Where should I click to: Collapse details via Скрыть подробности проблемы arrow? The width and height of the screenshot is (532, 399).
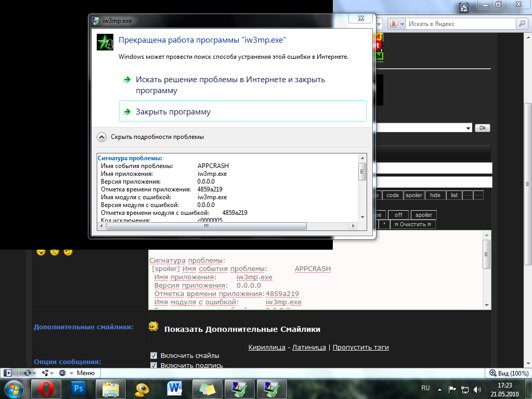tap(102, 137)
